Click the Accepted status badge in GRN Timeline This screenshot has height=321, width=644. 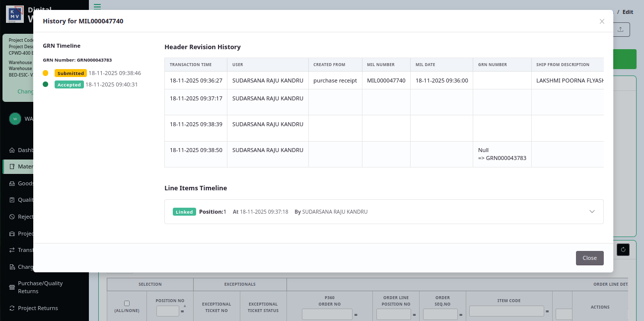(69, 84)
